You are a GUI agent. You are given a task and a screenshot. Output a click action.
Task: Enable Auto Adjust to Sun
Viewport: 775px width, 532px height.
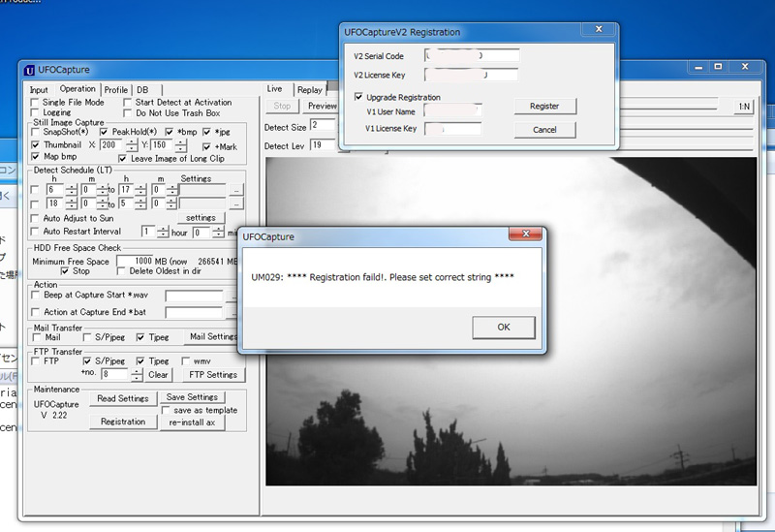click(x=36, y=219)
